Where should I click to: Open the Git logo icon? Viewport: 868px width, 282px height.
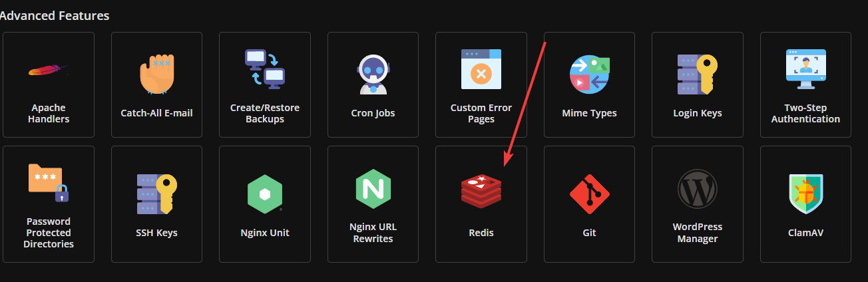pyautogui.click(x=589, y=194)
